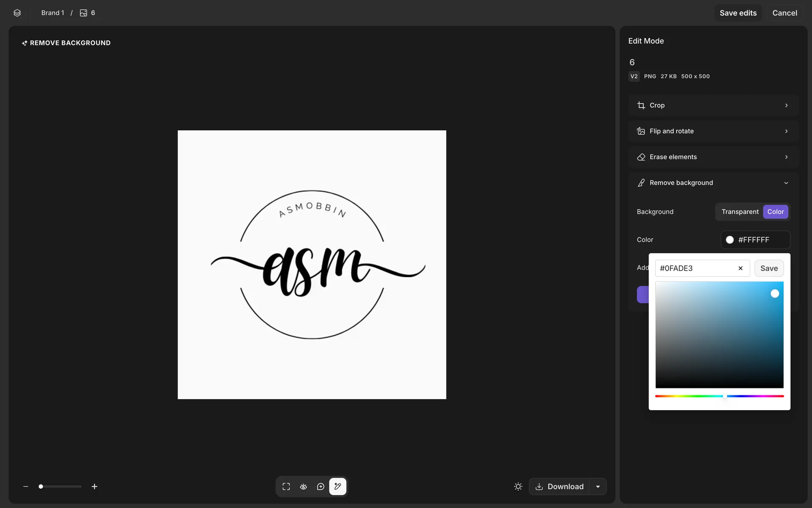Click the add comment icon in bottom toolbar
The height and width of the screenshot is (508, 812).
(321, 486)
